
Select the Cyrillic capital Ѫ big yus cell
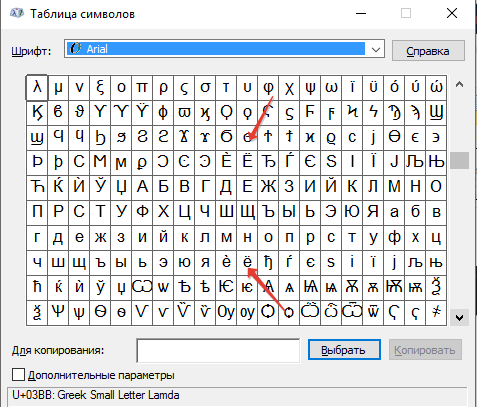[352, 288]
